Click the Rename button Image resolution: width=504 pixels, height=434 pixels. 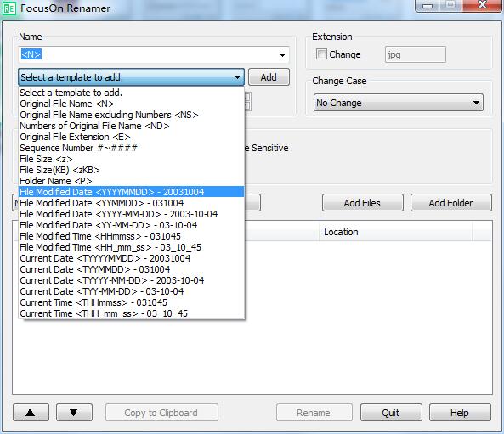(314, 413)
